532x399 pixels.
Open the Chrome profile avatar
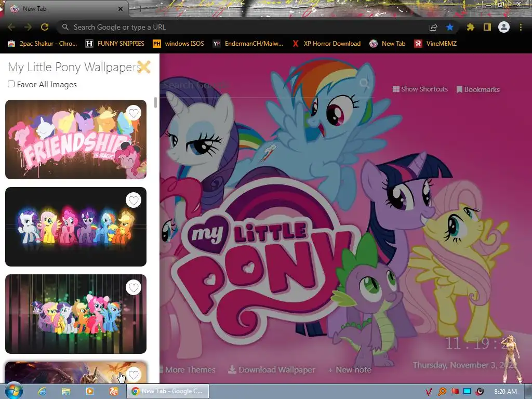tap(503, 27)
